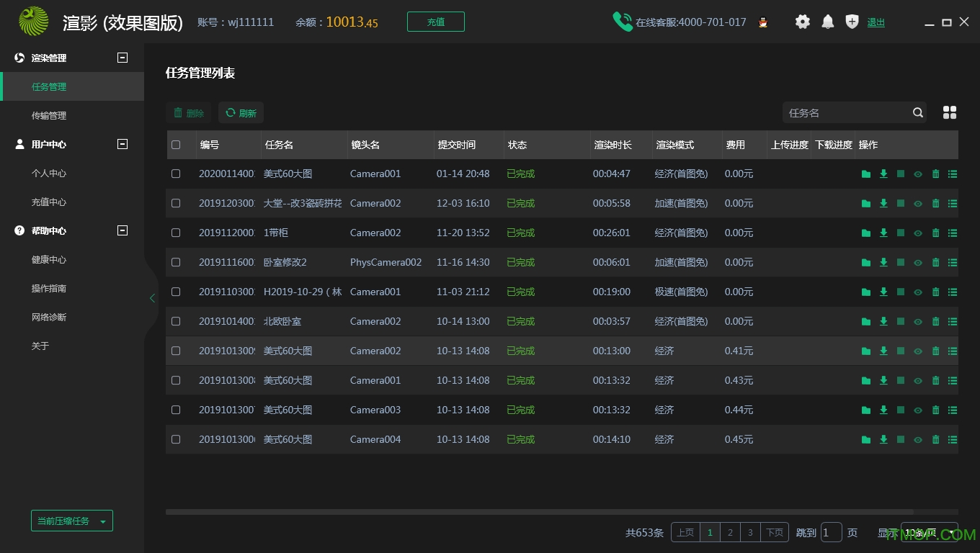Check the box for the 大堂--改3瓷砖拼花 task
Viewport: 980px width, 553px height.
176,204
